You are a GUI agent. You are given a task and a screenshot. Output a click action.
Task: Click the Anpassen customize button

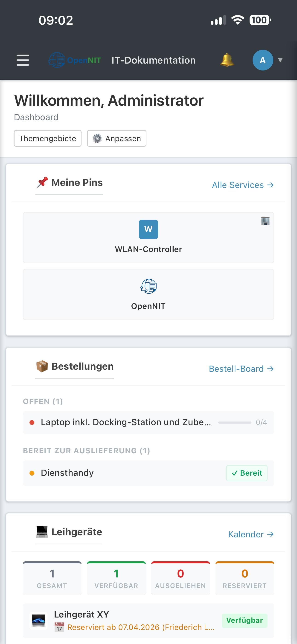(116, 138)
